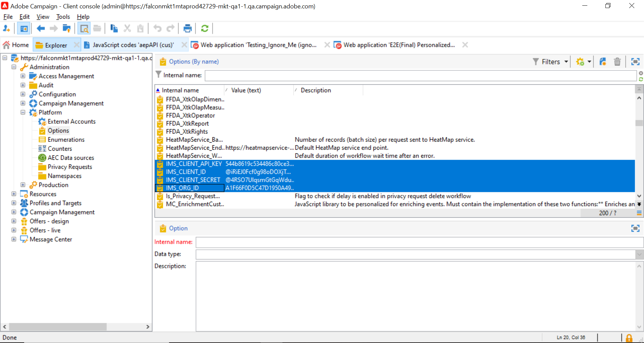Toggle the details preview magnifier button
This screenshot has width=644, height=343.
[84, 29]
